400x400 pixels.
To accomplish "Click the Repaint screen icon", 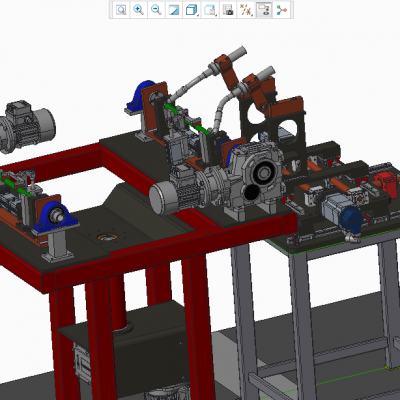I will (x=174, y=10).
